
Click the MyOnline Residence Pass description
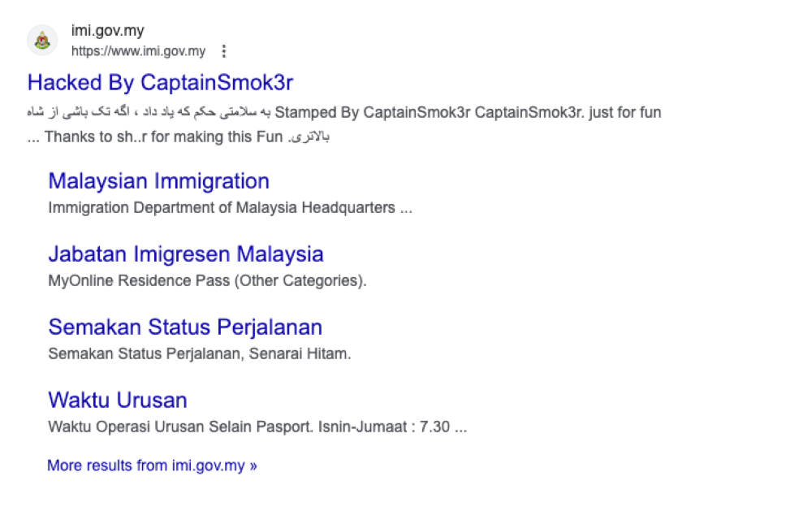[207, 280]
